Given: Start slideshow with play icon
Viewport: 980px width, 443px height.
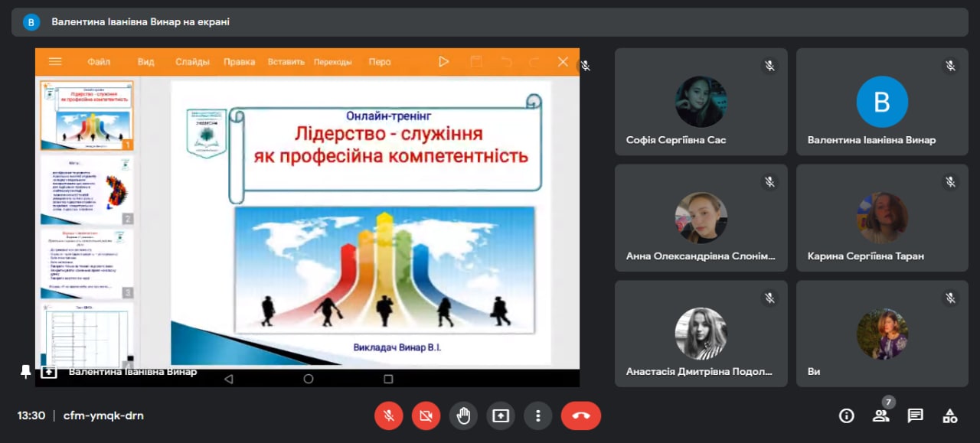Looking at the screenshot, I should 443,62.
